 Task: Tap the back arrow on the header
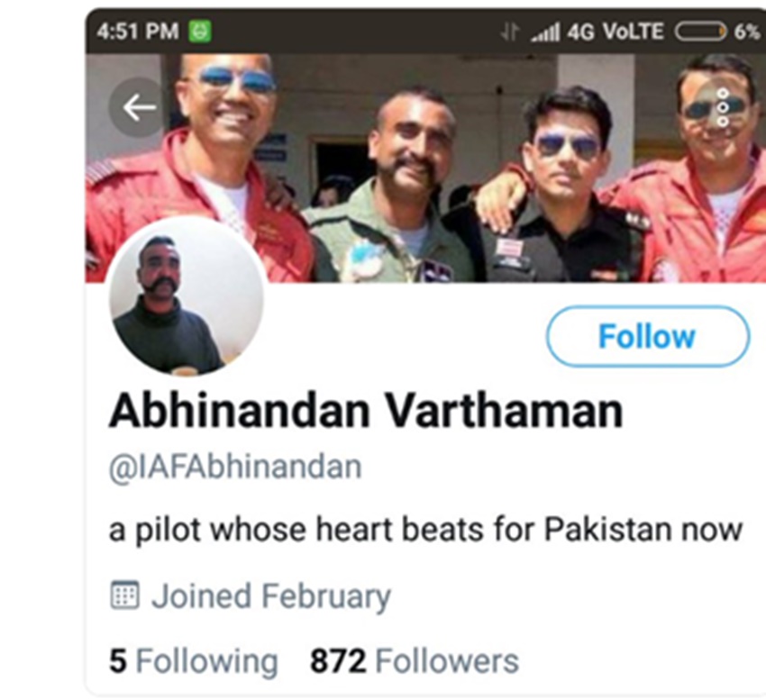(139, 108)
